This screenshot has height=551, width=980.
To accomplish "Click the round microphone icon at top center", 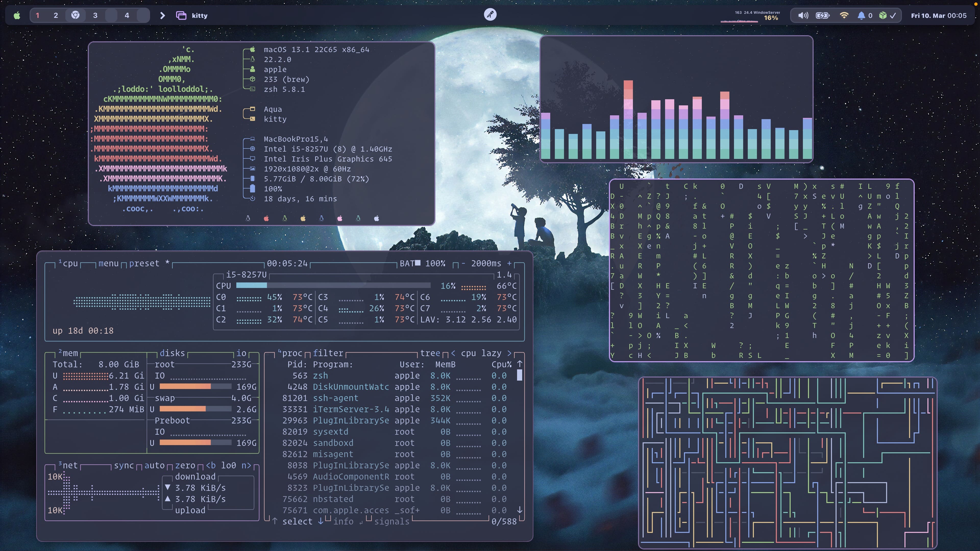I will (490, 15).
